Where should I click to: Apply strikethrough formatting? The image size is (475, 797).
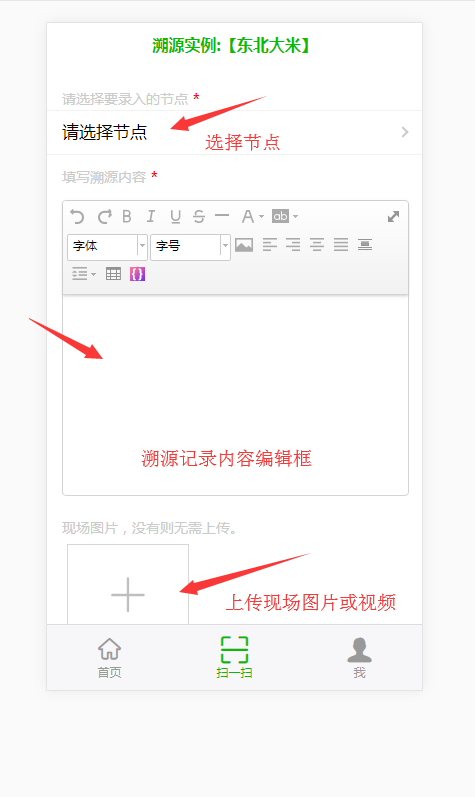[199, 217]
